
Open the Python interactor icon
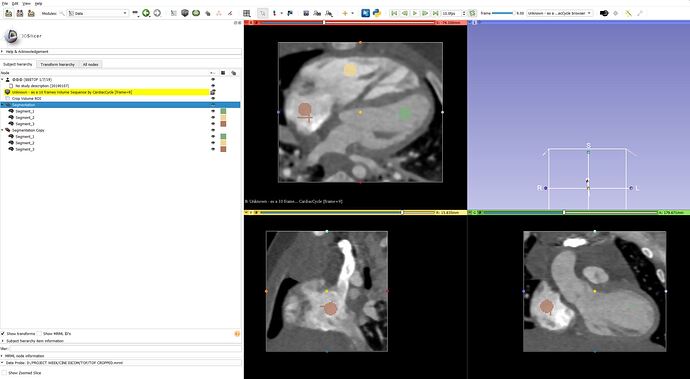coord(377,13)
